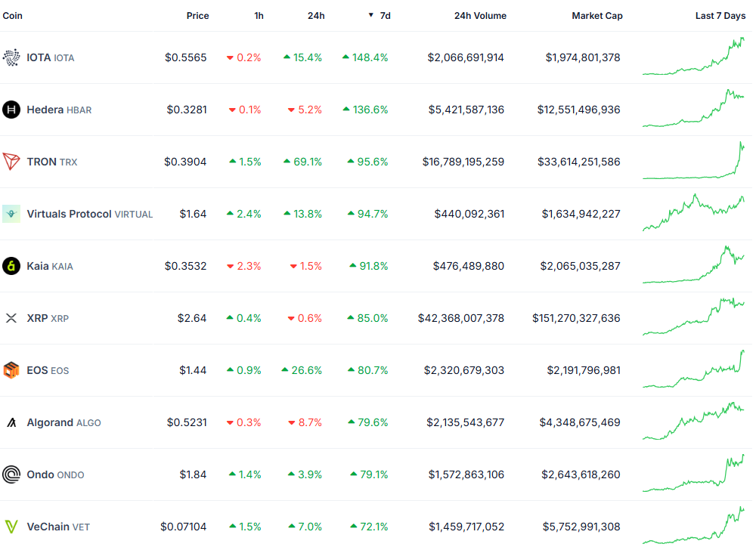The height and width of the screenshot is (547, 756).
Task: Click TRON 24h change 69.1%
Action: click(303, 162)
